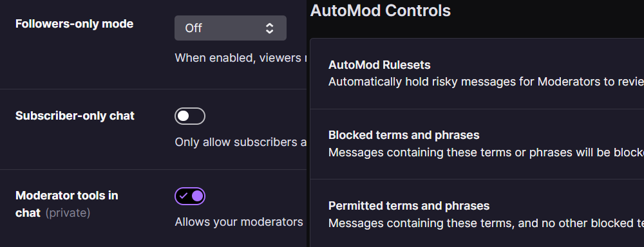This screenshot has width=644, height=247.
Task: Click 'Messages containing these terms or phrases' text
Action: (x=486, y=152)
